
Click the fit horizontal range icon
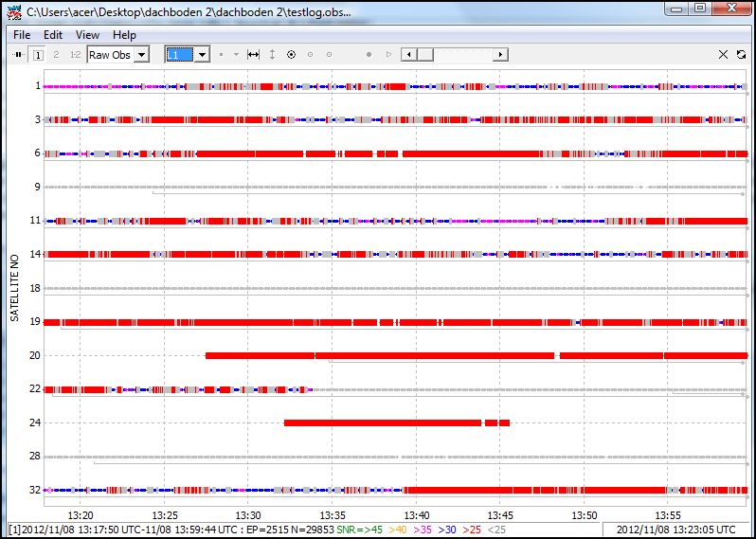253,55
